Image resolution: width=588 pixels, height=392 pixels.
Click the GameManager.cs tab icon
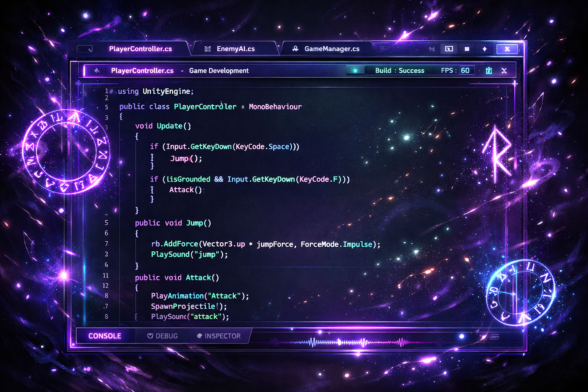pyautogui.click(x=296, y=49)
